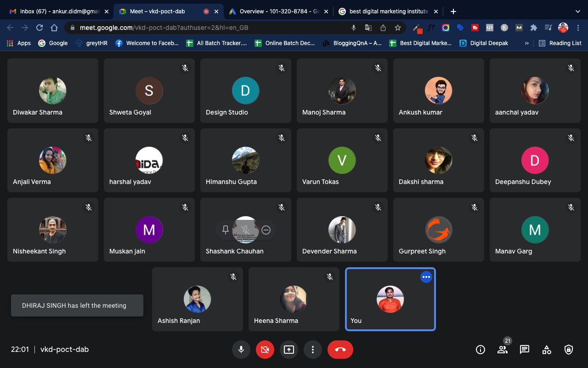
Task: Leave the call with red hang-up button
Action: pyautogui.click(x=340, y=350)
